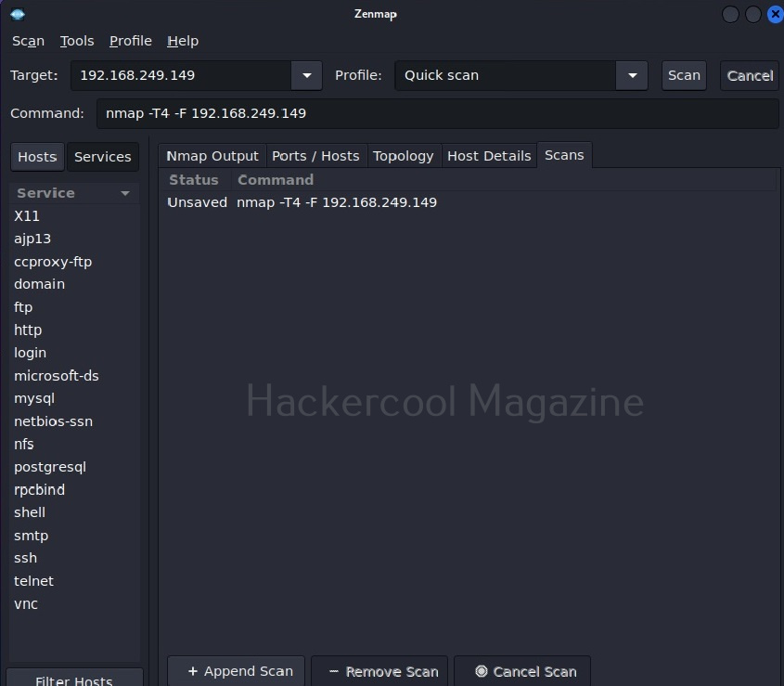Click the Cancel Scan button
Viewport: 784px width, 686px height.
[x=522, y=671]
